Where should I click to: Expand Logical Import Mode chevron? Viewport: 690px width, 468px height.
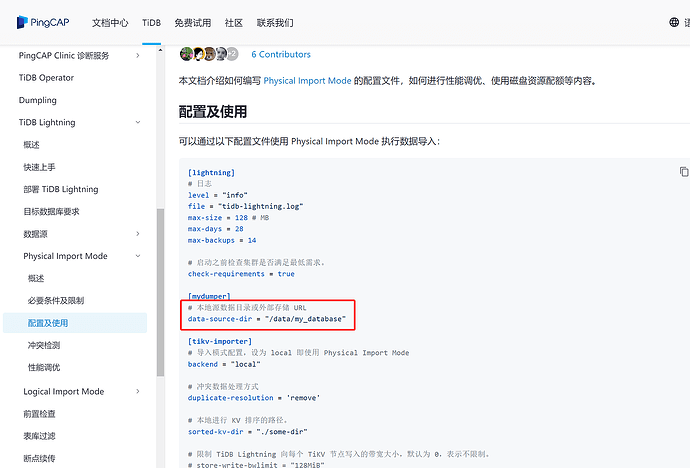pyautogui.click(x=138, y=392)
